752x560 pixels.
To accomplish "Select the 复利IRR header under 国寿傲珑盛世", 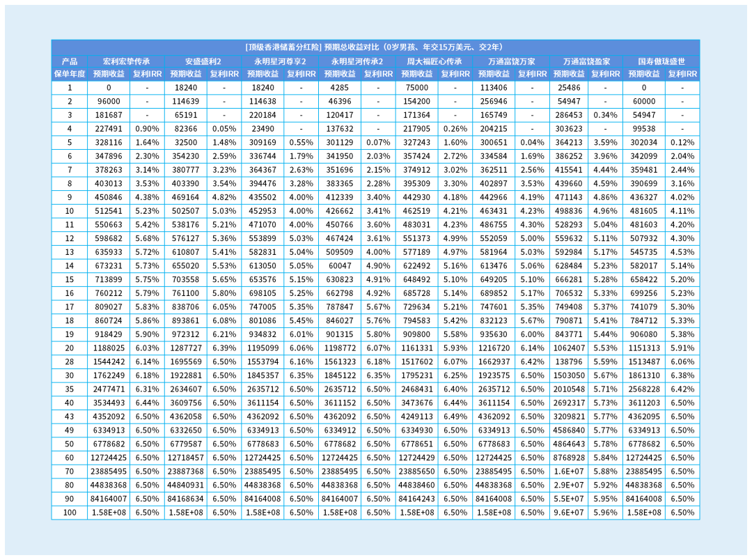I will pos(682,74).
